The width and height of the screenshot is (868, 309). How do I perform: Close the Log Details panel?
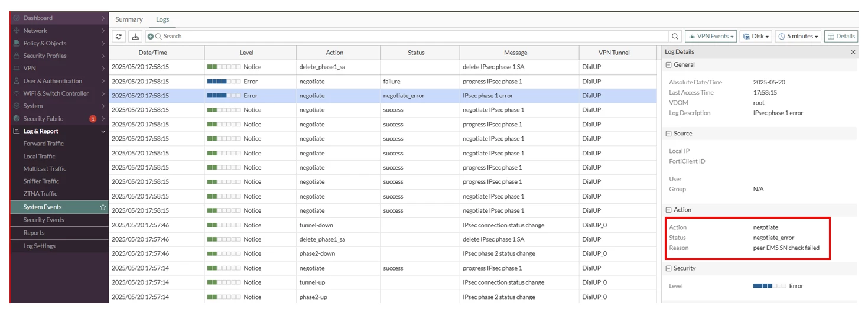coord(853,52)
